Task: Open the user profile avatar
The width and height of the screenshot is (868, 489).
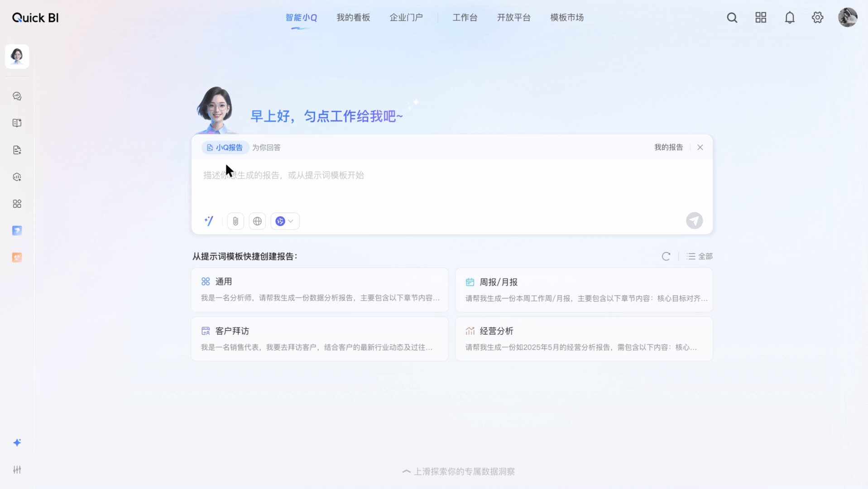Action: tap(848, 18)
